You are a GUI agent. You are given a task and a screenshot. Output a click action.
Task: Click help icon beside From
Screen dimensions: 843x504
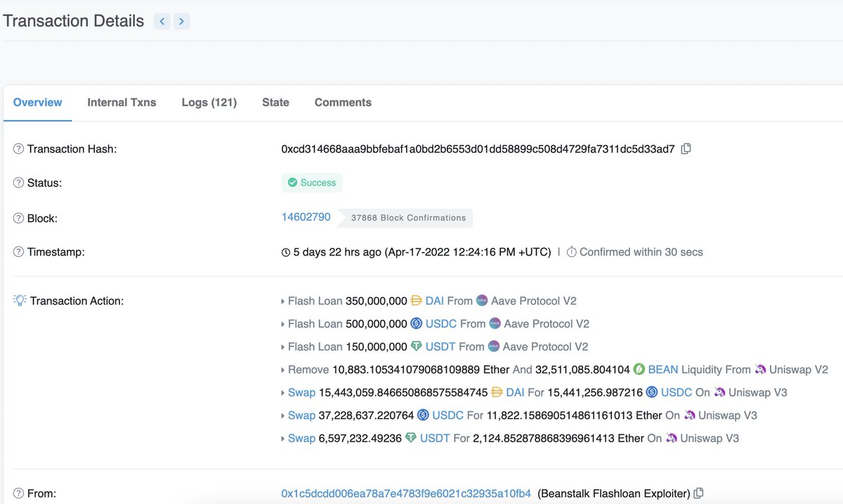click(19, 493)
